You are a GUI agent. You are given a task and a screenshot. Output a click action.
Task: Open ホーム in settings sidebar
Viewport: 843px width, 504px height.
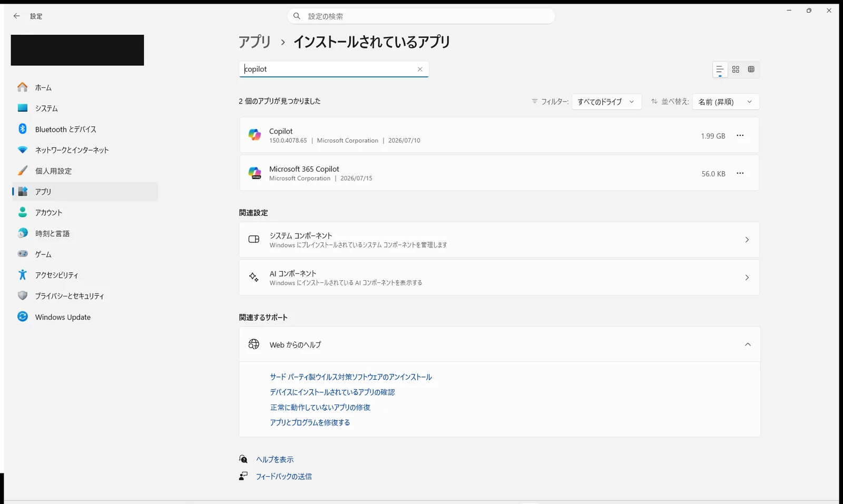tap(84, 87)
